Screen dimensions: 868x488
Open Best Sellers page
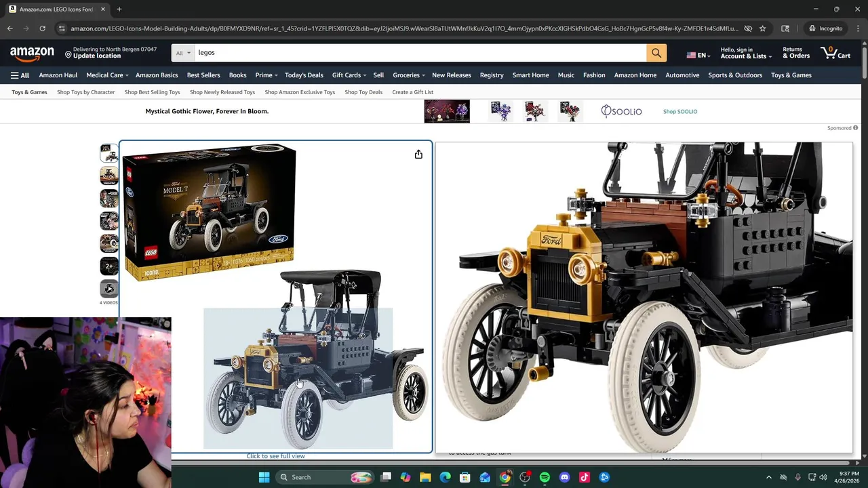click(x=203, y=75)
